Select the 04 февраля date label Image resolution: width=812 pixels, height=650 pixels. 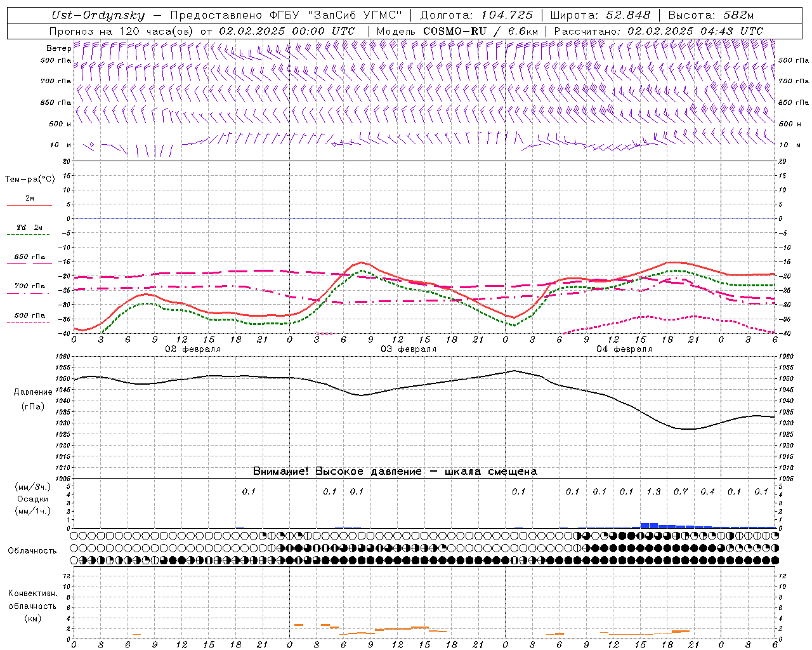[x=624, y=349]
